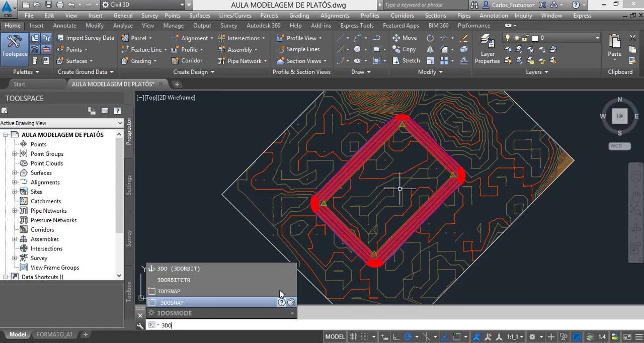The height and width of the screenshot is (343, 644).
Task: Toggle Ortho mode in status bar
Action: pos(395,336)
